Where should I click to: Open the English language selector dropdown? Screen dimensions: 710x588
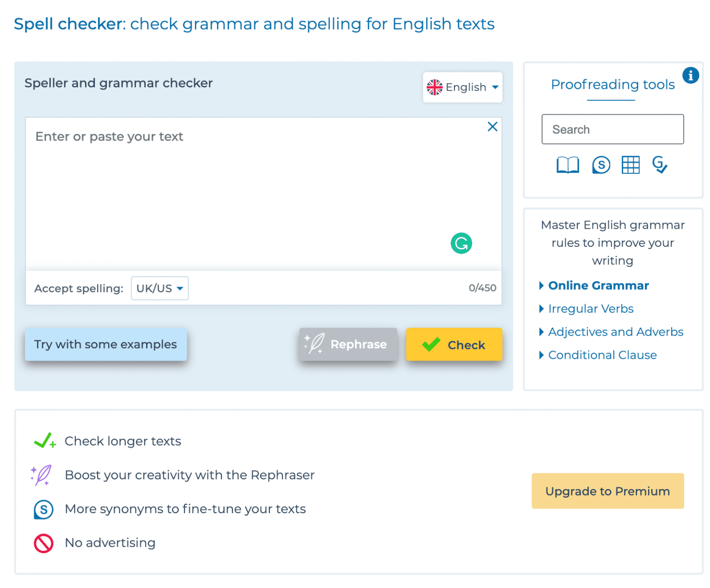462,87
